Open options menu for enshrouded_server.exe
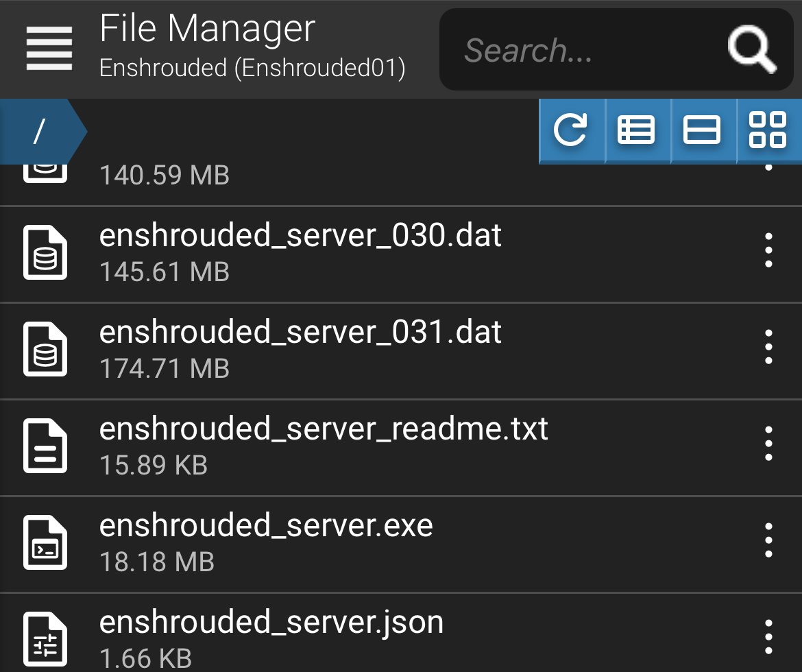Image resolution: width=802 pixels, height=672 pixels. [x=768, y=540]
